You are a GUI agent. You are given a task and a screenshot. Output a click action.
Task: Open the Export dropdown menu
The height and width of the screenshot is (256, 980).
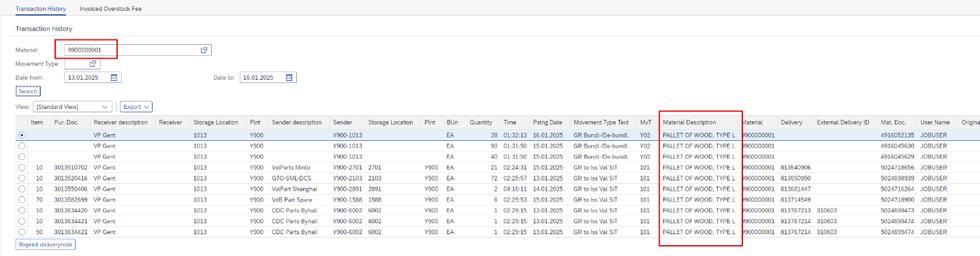click(x=136, y=107)
